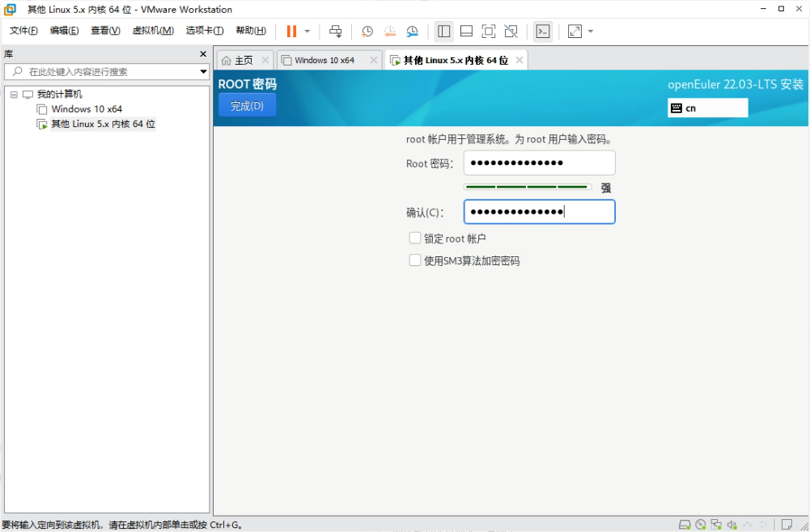Click the password strength bar

point(528,187)
